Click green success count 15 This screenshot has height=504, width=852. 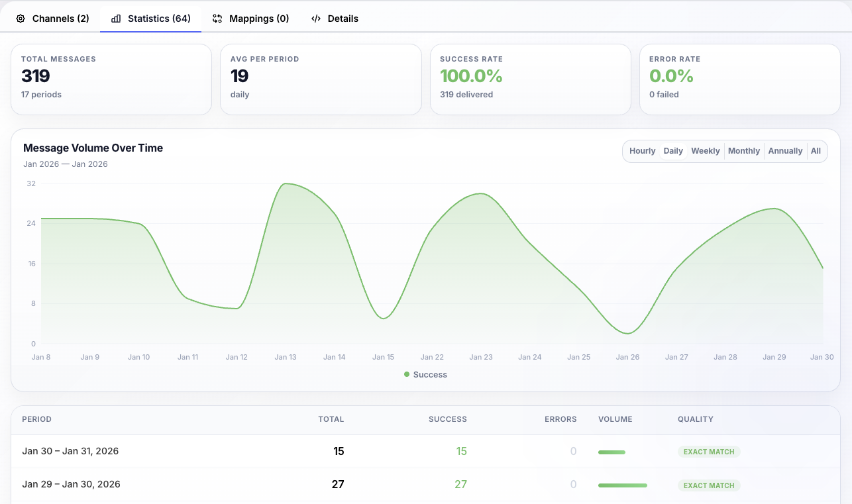(x=461, y=452)
